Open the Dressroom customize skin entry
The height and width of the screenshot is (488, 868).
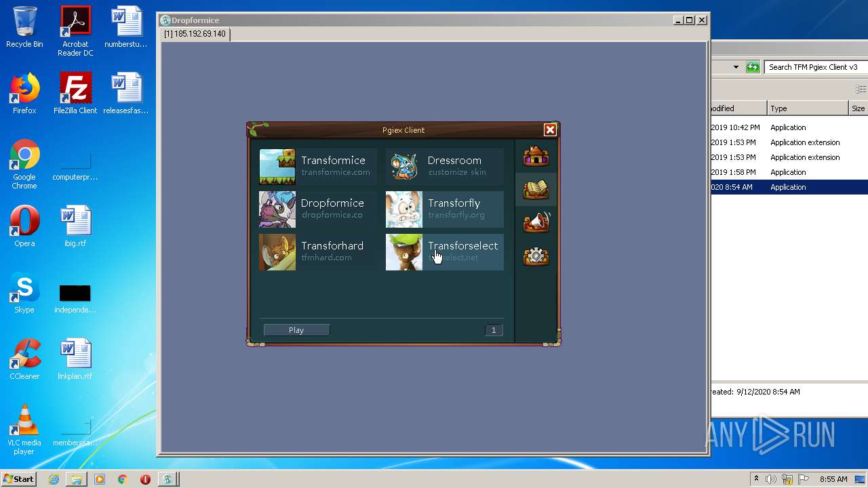(x=445, y=167)
